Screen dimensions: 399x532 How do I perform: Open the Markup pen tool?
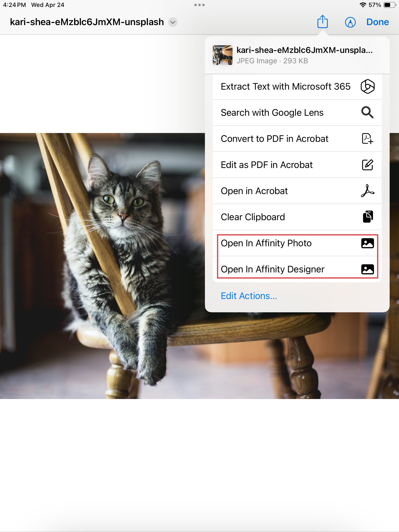(350, 22)
